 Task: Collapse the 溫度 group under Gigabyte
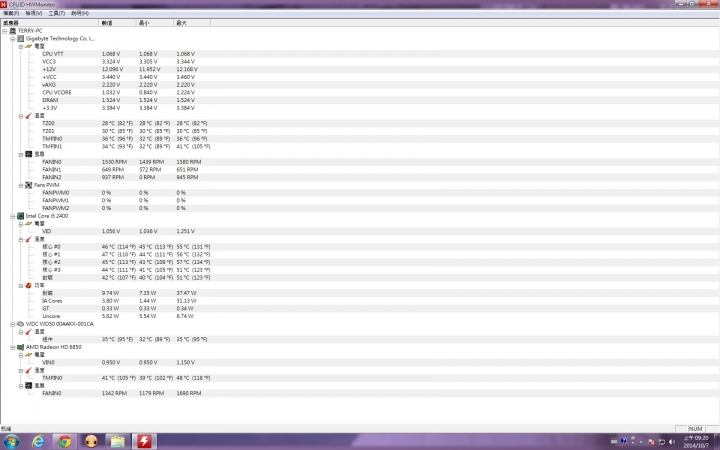pos(21,116)
